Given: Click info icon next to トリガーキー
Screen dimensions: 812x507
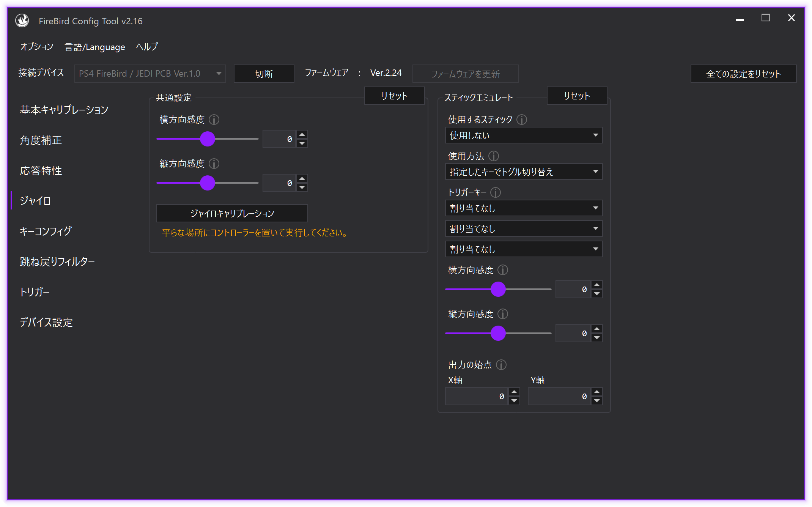Looking at the screenshot, I should tap(496, 193).
